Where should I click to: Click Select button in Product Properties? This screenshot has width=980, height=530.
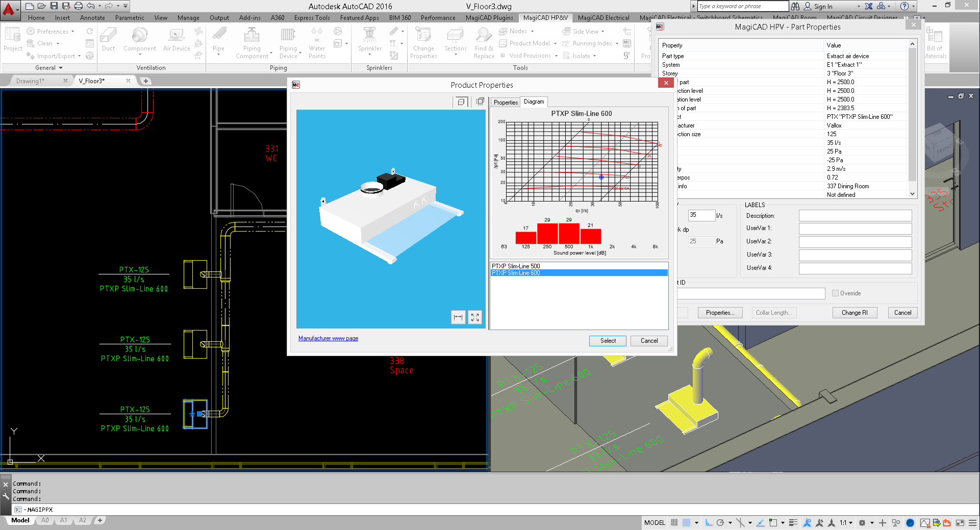(x=608, y=341)
